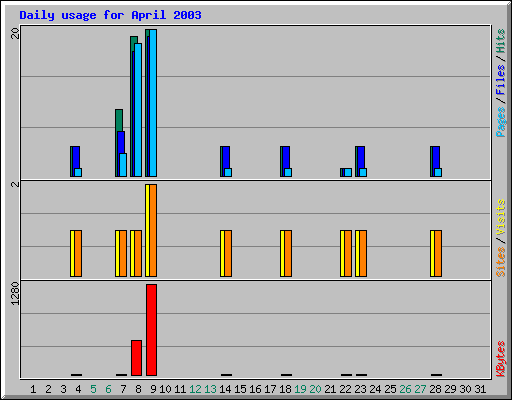
Task: Click the small cyan pages bar for day 22
Action: pos(348,172)
